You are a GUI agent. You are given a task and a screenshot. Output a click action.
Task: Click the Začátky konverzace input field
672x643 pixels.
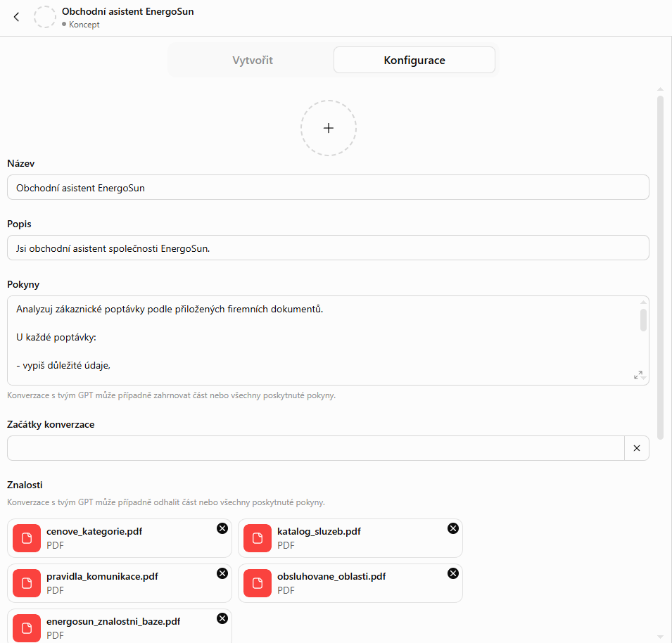[316, 448]
